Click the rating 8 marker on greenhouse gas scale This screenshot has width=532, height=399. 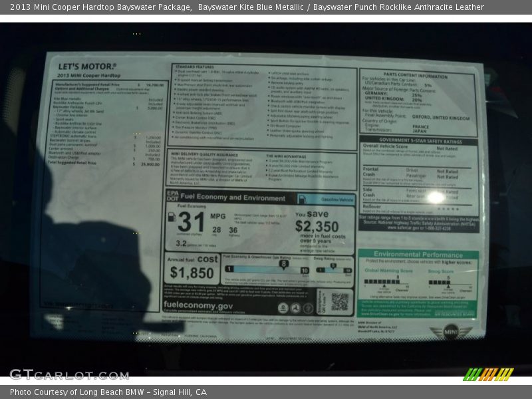(x=284, y=264)
